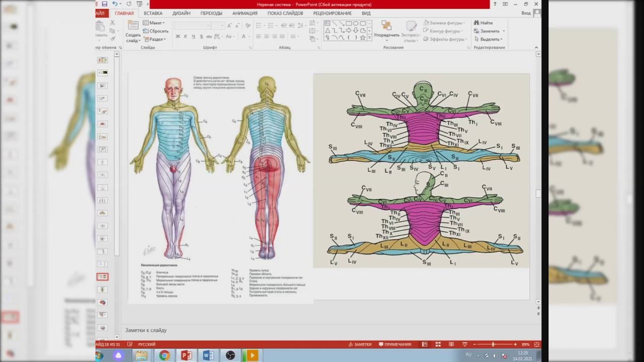
Task: Open the PowerPoint Help question mark
Action: [495, 4]
